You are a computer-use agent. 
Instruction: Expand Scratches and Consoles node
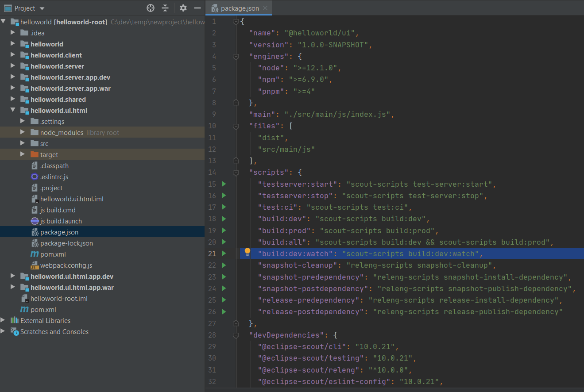(x=4, y=331)
